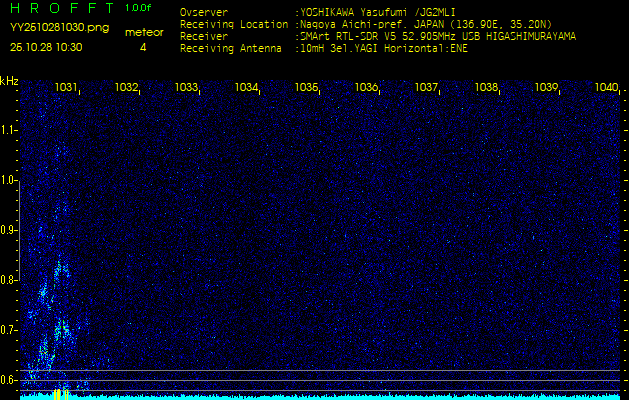629x400 pixels.
Task: Click the 1.0 frequency axis label
Action: coord(8,181)
